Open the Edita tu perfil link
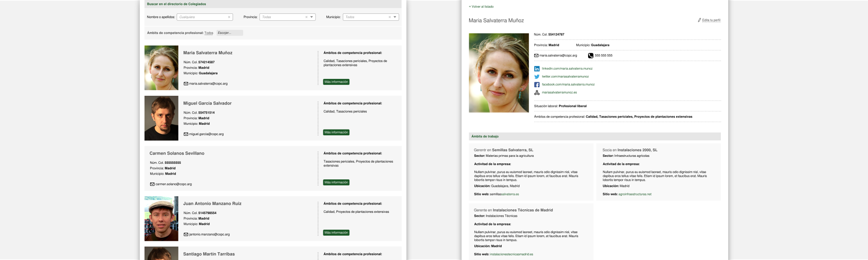 pyautogui.click(x=711, y=20)
